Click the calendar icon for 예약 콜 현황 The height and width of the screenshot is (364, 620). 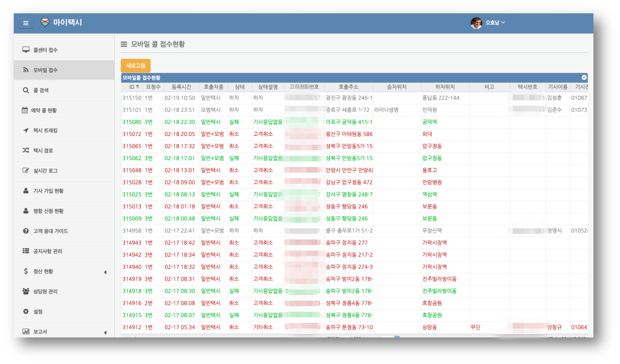[x=25, y=110]
